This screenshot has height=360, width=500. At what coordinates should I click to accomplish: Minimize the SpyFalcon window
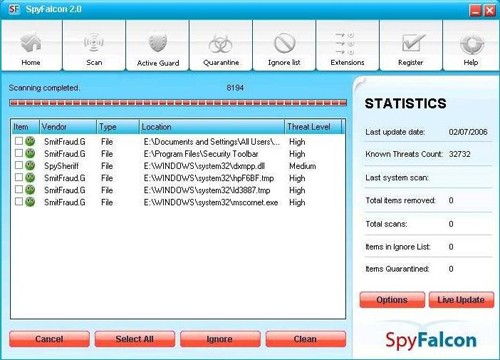[x=476, y=10]
